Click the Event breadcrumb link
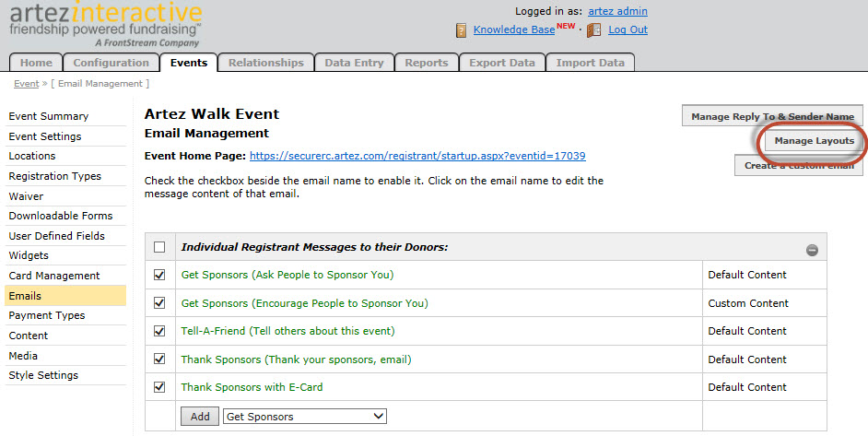 (26, 84)
